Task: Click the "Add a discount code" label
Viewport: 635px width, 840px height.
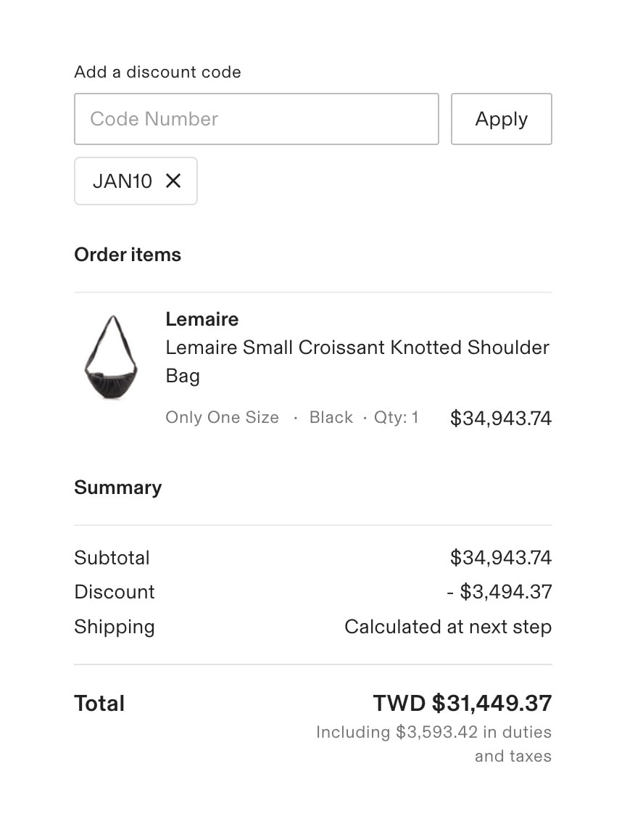Action: 157,72
